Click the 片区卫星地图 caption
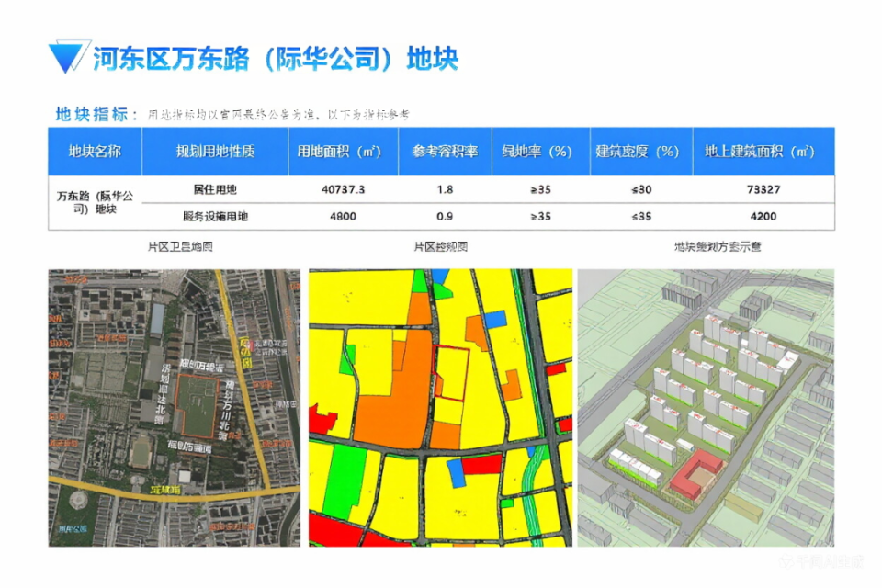 point(180,246)
